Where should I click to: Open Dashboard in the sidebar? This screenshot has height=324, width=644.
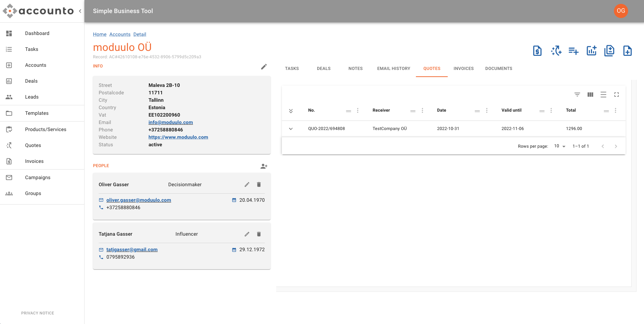coord(42,33)
